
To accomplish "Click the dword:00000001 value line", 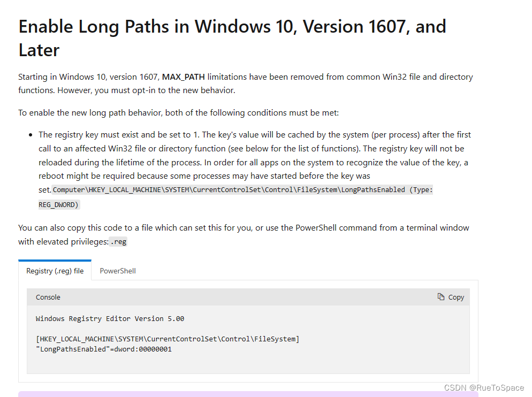I will (x=104, y=349).
